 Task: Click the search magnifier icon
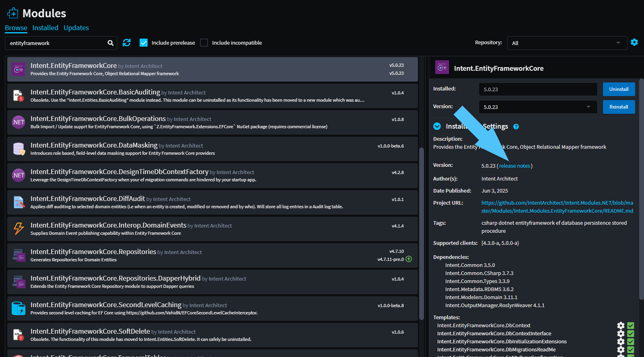click(111, 43)
